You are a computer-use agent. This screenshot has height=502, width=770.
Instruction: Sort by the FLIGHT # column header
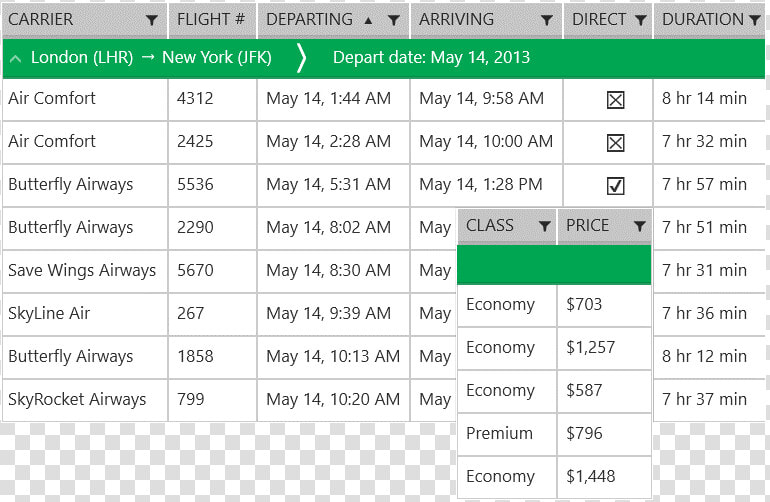[x=211, y=19]
